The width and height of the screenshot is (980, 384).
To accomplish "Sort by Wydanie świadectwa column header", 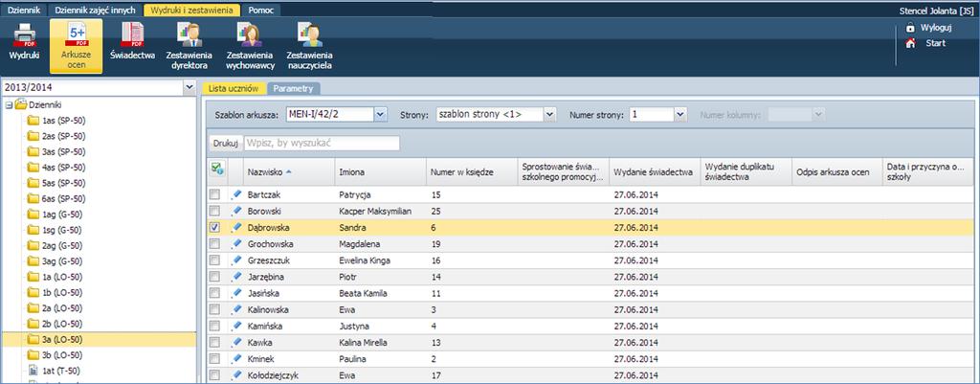I will (655, 172).
